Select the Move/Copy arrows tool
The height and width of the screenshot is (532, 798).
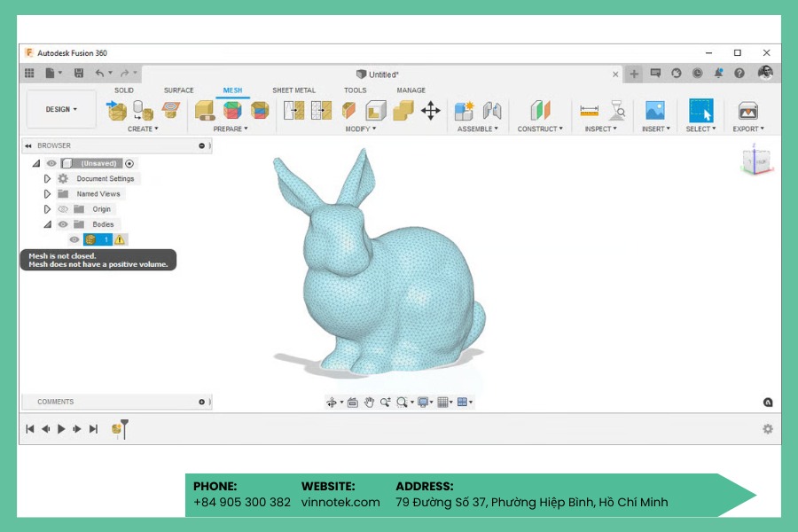tap(431, 111)
